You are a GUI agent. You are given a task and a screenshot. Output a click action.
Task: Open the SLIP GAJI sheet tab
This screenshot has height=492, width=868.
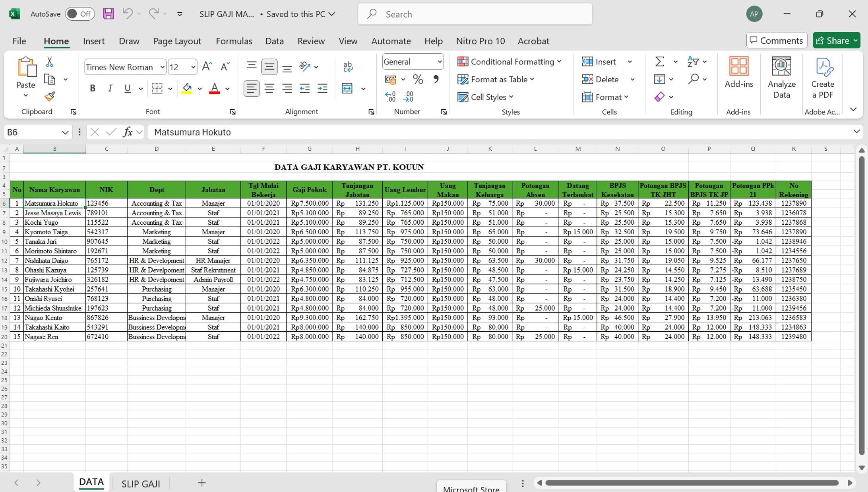click(141, 483)
